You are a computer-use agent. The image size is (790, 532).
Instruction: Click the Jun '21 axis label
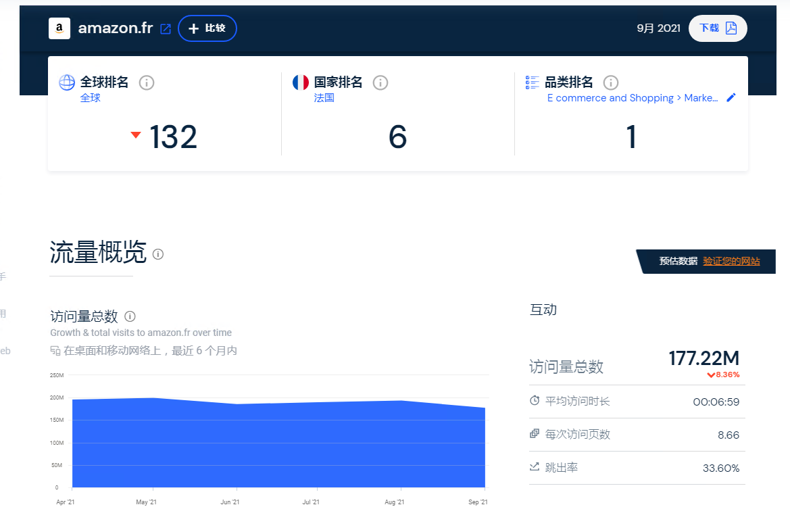click(230, 502)
